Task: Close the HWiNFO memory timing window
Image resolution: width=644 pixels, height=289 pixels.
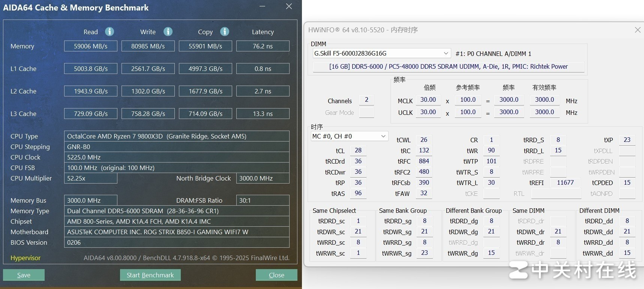Action: coord(638,30)
